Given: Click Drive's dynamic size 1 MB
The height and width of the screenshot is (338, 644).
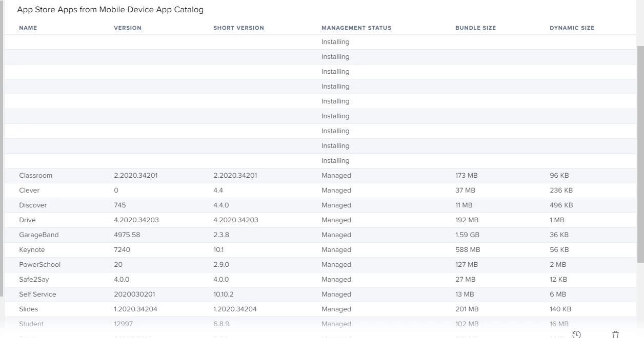Looking at the screenshot, I should 557,220.
